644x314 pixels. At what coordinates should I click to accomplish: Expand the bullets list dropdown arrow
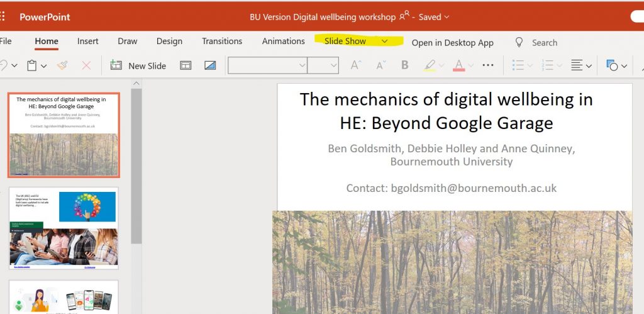click(530, 66)
